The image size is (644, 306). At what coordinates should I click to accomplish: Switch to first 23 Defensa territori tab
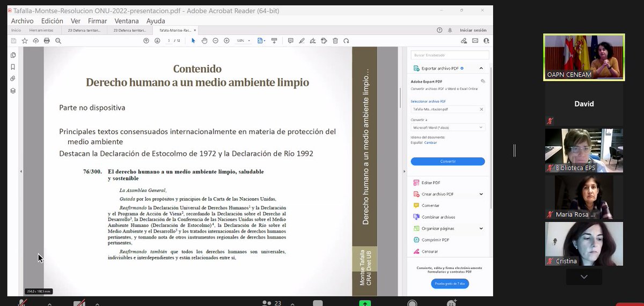[x=83, y=31]
